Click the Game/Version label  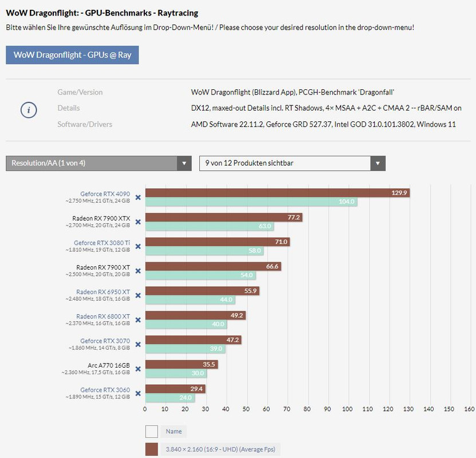coord(80,92)
